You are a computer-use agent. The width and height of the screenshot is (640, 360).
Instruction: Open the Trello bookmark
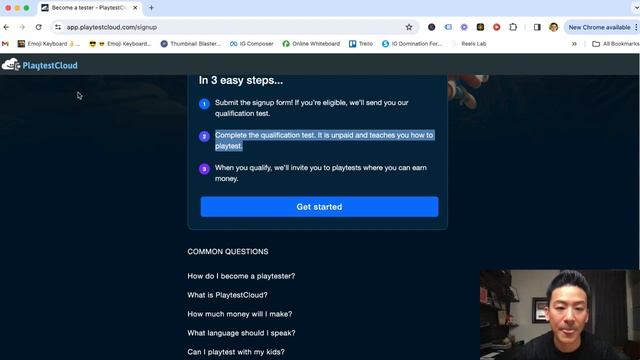pyautogui.click(x=361, y=44)
